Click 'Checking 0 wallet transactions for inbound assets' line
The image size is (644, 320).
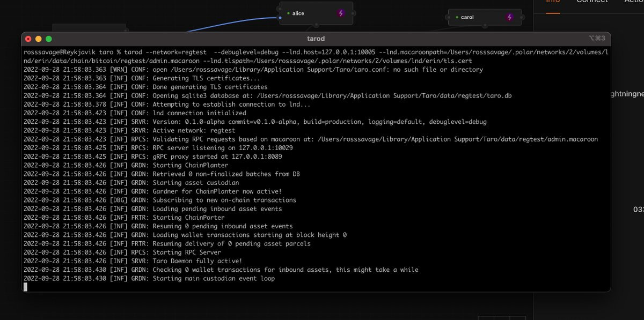point(221,270)
